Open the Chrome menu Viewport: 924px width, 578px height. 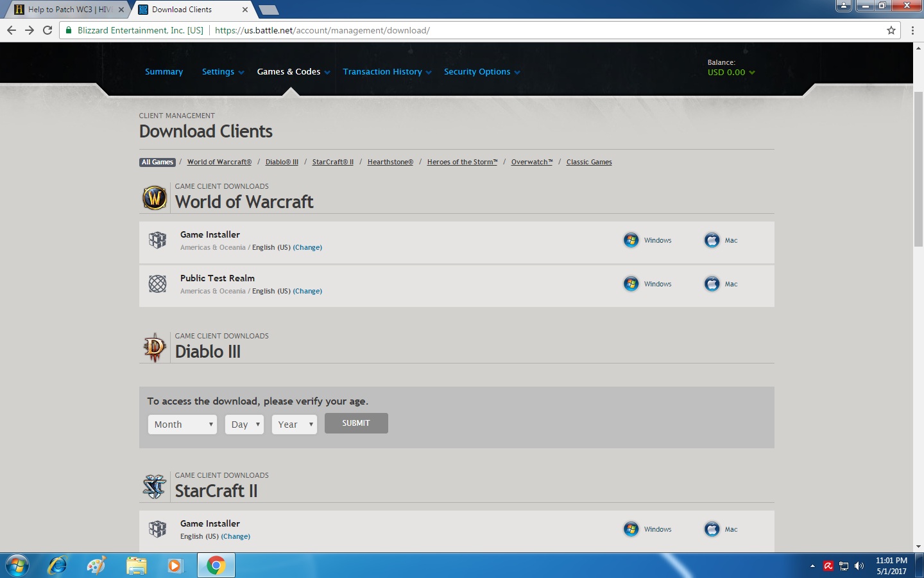[912, 30]
